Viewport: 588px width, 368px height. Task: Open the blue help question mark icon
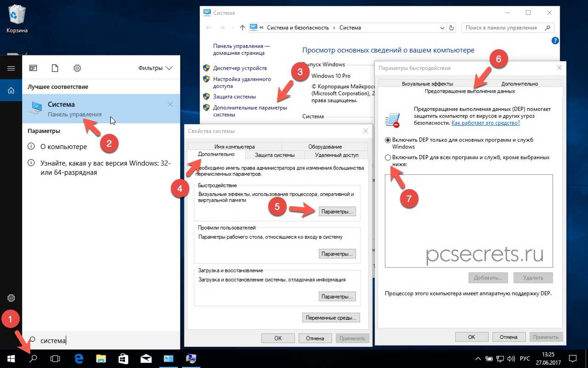[x=554, y=40]
